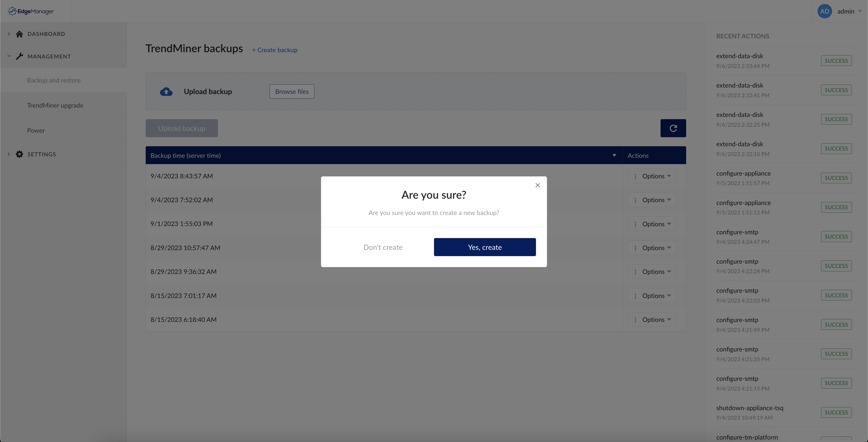Viewport: 868px width, 442px height.
Task: Expand the Dashboard section arrow
Action: coord(9,34)
